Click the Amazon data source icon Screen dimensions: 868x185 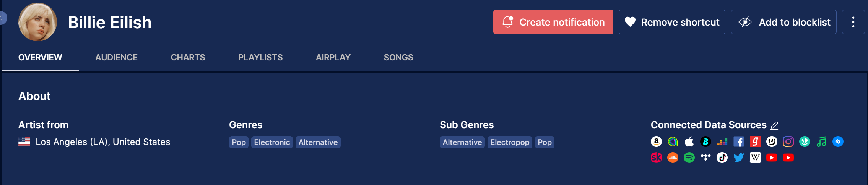(x=656, y=142)
